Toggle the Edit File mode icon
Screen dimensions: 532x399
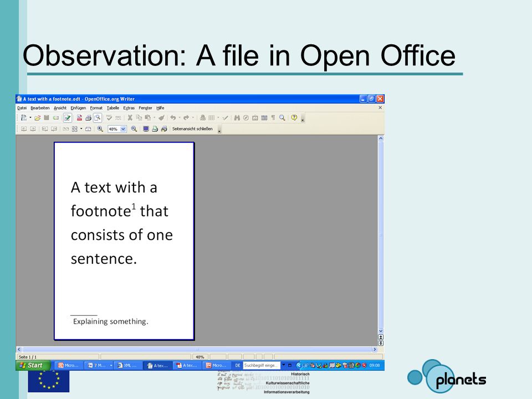67,117
